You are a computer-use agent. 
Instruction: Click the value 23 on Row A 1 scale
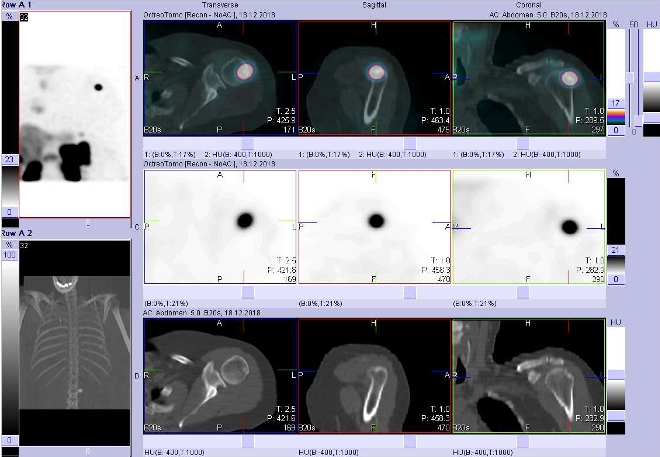pos(9,159)
